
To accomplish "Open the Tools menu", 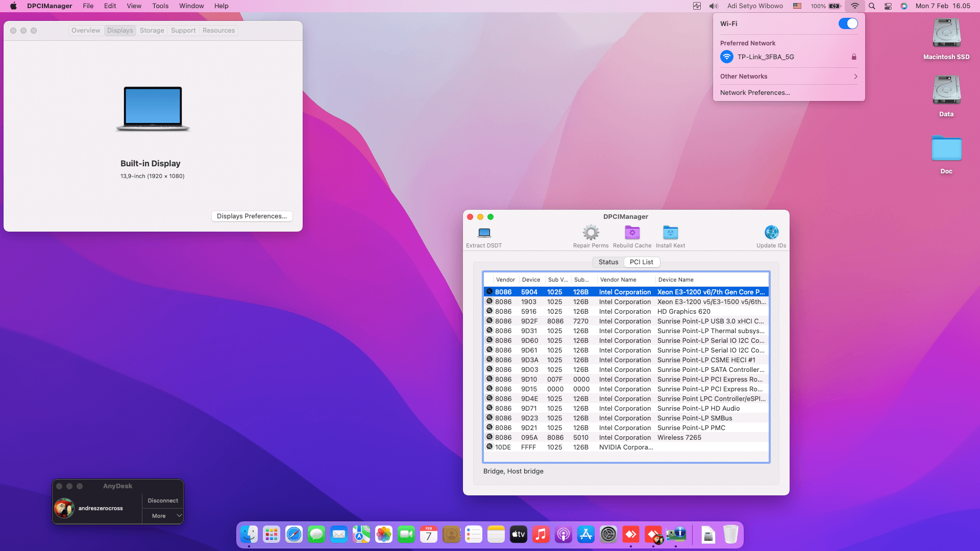I will coord(160,6).
